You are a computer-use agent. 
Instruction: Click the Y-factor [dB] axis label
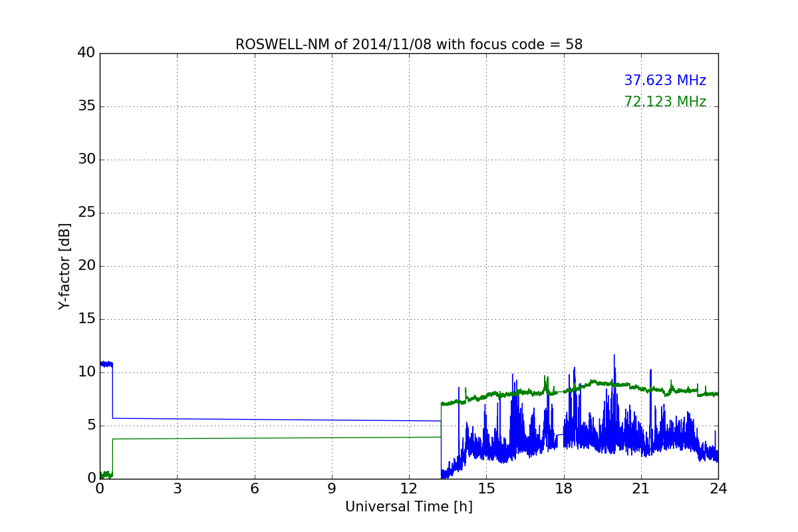pos(65,266)
